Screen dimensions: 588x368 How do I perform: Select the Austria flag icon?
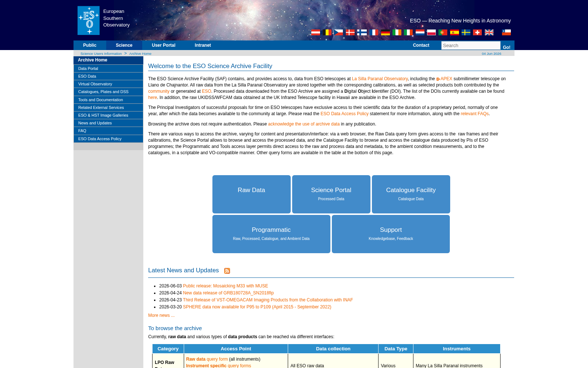pos(316,32)
